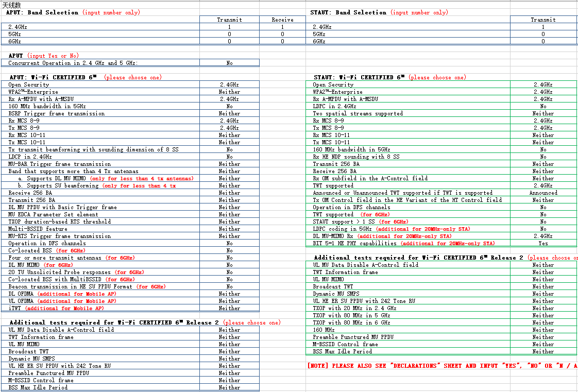
Task: Click 'Tx OM Control field in the HE Variant' label
Action: pos(407,200)
